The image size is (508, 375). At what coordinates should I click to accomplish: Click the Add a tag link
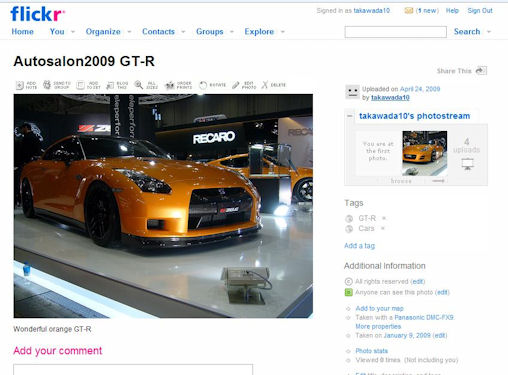pos(359,246)
